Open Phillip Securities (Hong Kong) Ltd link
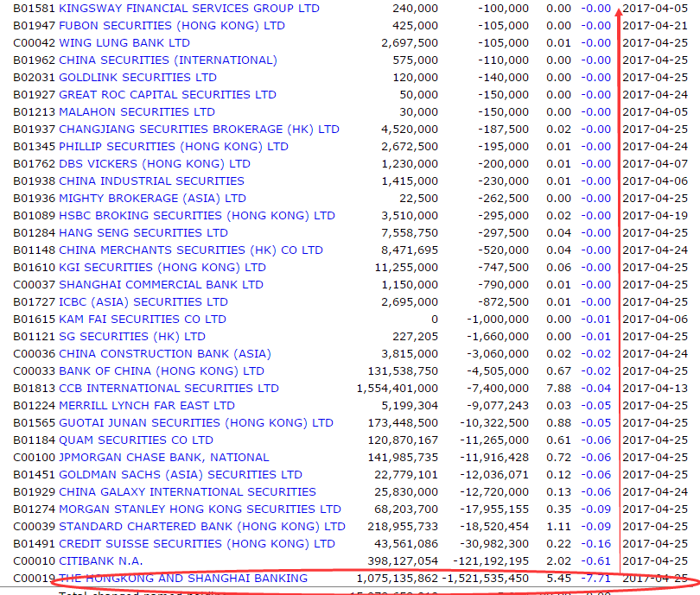Screen dimensions: 700x595 click(x=174, y=147)
